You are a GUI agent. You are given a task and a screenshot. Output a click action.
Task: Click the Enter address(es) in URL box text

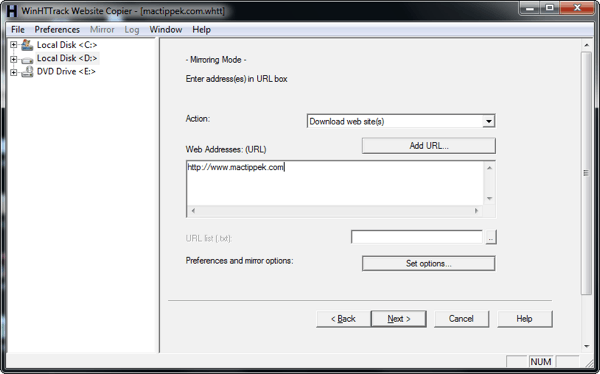tap(236, 79)
